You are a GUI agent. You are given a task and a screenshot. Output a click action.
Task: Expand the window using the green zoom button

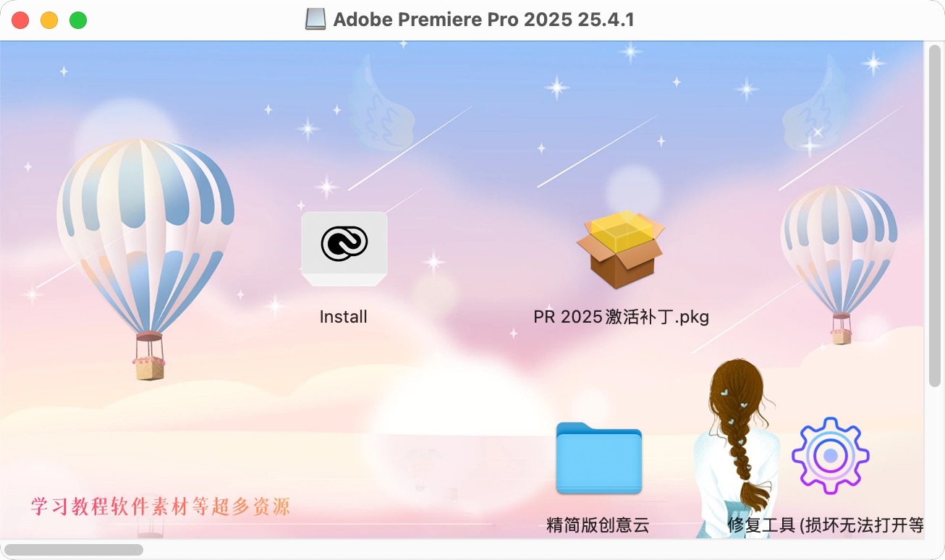(78, 20)
